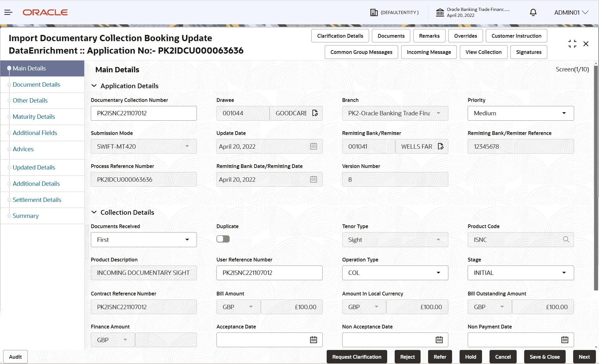Open the Non Payment Date calendar
The image size is (599, 364).
565,340
